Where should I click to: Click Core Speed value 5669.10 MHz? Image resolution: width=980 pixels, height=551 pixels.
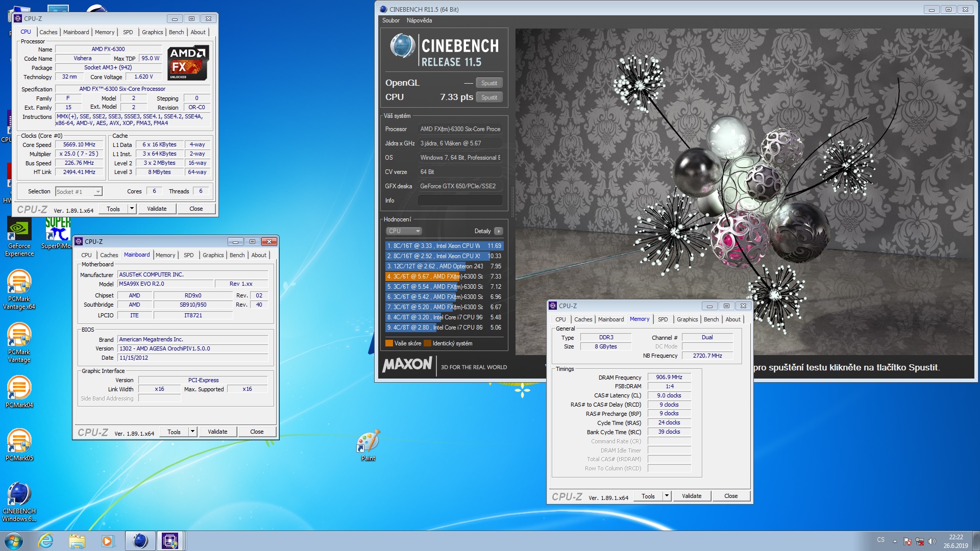coord(79,144)
